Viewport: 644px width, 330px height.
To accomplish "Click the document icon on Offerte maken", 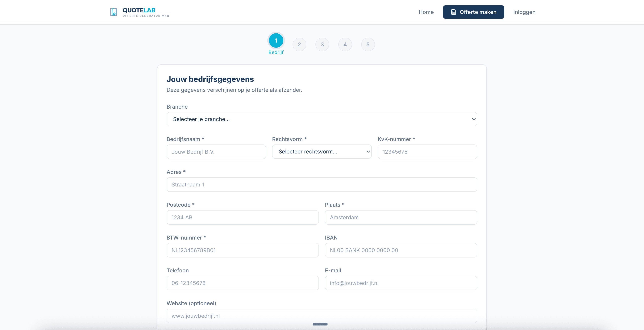I will 453,12.
